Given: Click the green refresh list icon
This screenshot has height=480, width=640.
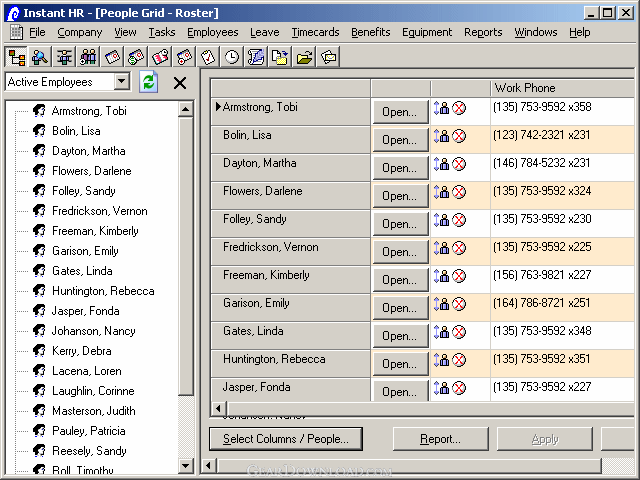Looking at the screenshot, I should pos(149,82).
